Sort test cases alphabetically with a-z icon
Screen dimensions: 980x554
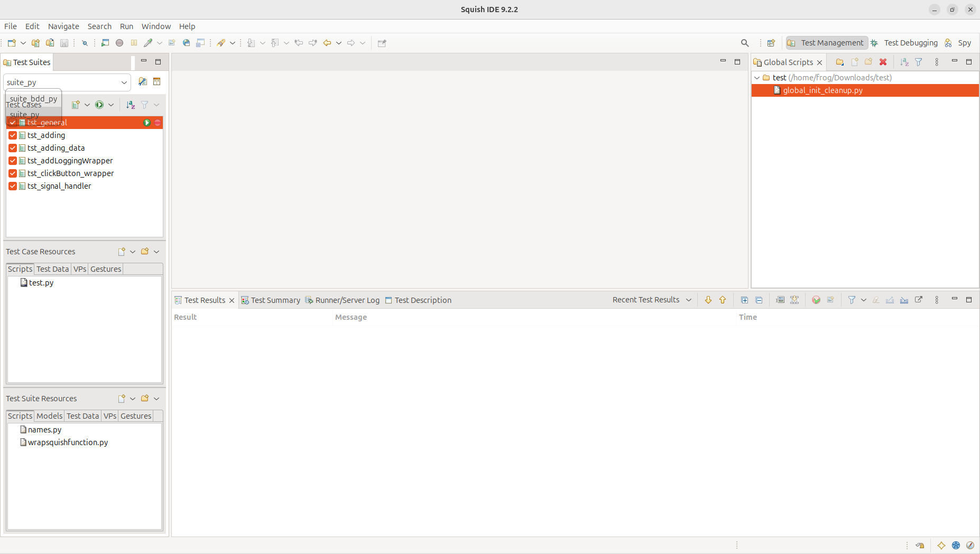click(131, 105)
